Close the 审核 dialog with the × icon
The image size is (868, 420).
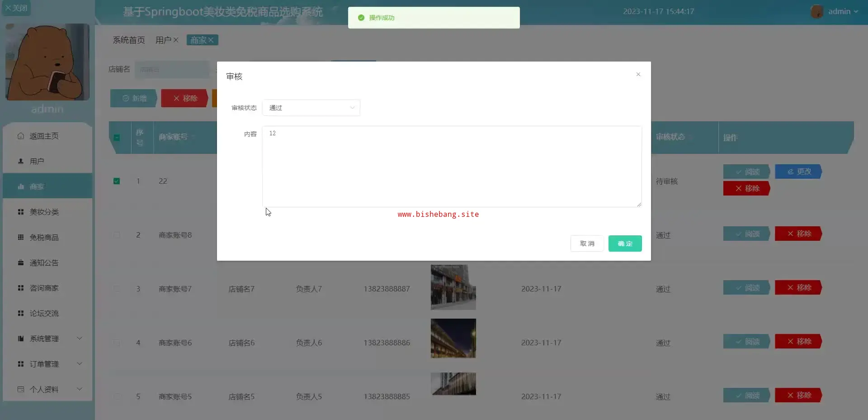coord(638,74)
